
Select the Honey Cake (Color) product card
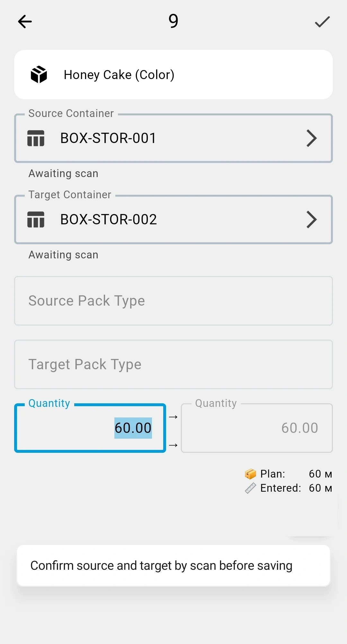(173, 75)
